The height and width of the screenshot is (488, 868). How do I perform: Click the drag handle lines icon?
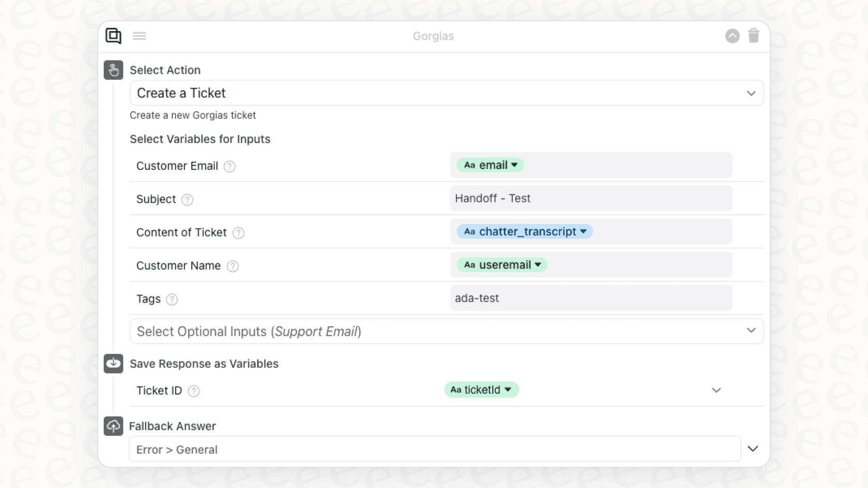[139, 36]
